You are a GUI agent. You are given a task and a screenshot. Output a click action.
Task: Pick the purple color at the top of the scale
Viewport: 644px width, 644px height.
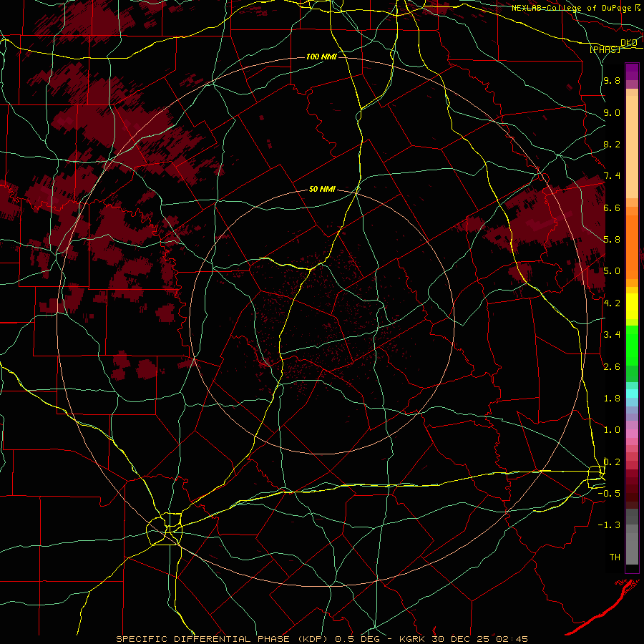632,72
